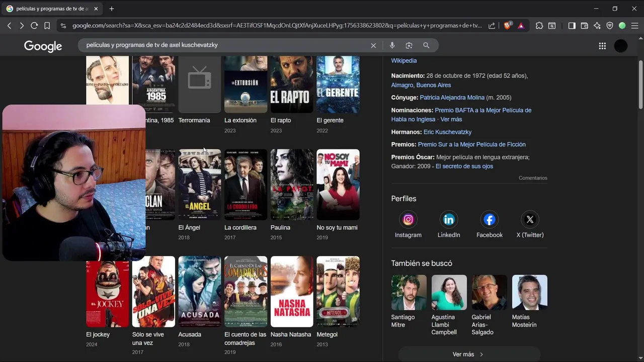Expand 'Ver más' under También se buscó
Viewport: 644px width, 362px height.
469,354
